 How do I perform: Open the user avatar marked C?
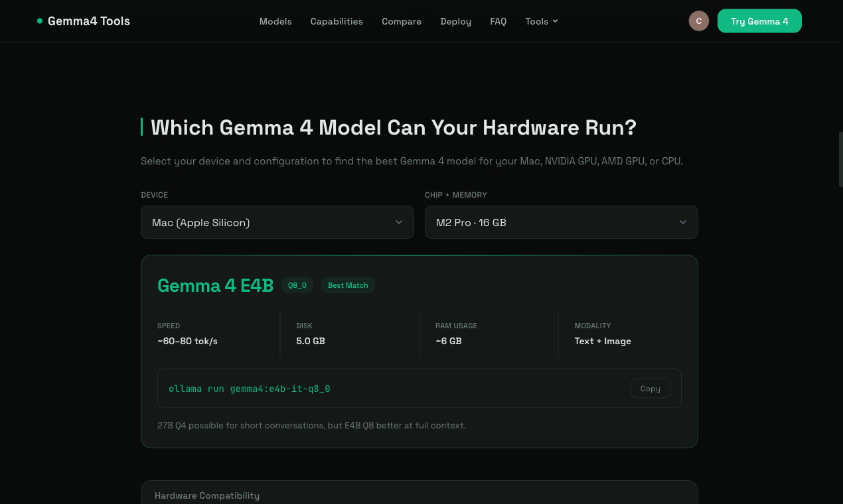(x=698, y=21)
